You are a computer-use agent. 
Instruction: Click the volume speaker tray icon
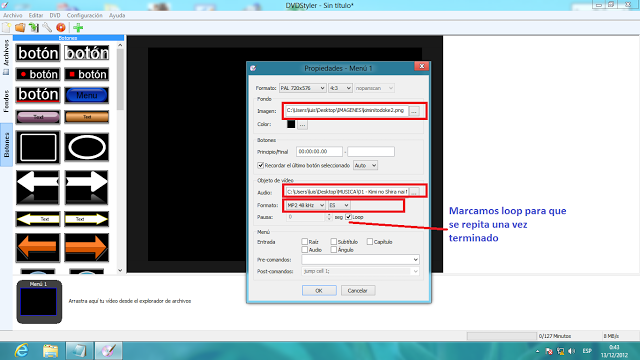[x=571, y=351]
